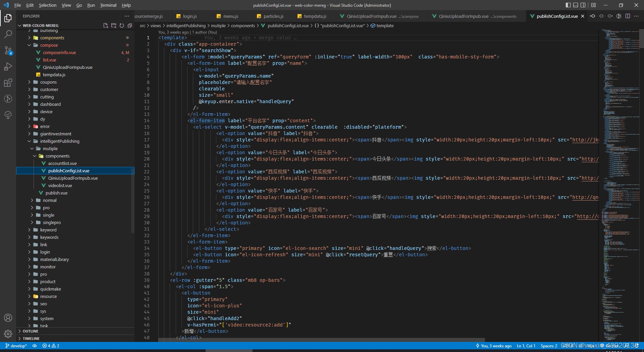The height and width of the screenshot is (352, 644).
Task: Open editor more actions ellipsis
Action: point(636,16)
